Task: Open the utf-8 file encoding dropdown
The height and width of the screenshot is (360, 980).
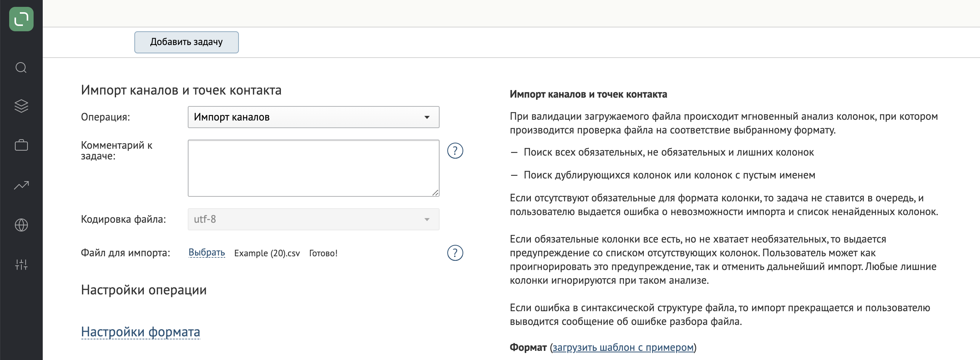Action: (314, 219)
